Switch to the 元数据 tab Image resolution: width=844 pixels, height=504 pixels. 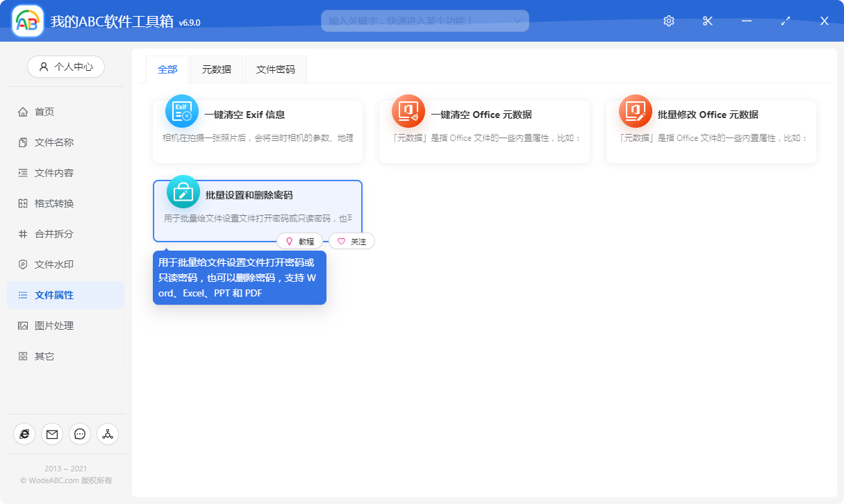216,69
